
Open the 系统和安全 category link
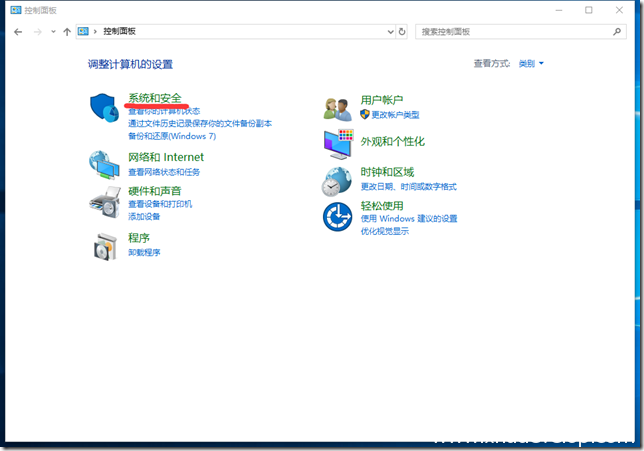[155, 99]
